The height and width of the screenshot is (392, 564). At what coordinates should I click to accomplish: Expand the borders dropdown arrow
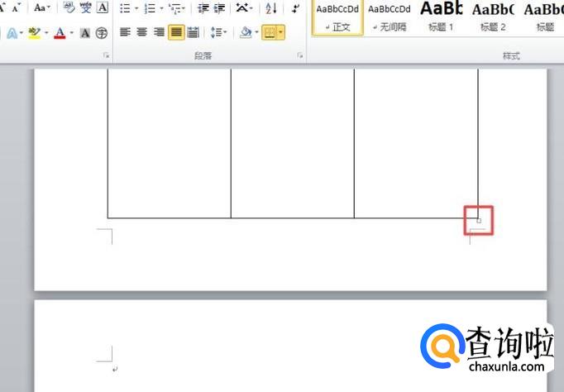281,33
